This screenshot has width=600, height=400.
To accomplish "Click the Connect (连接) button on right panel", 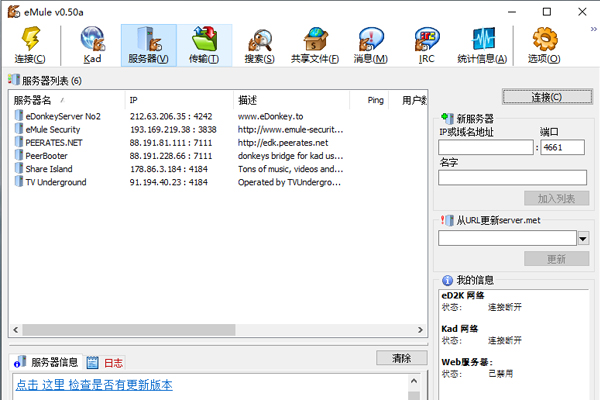I will 547,97.
